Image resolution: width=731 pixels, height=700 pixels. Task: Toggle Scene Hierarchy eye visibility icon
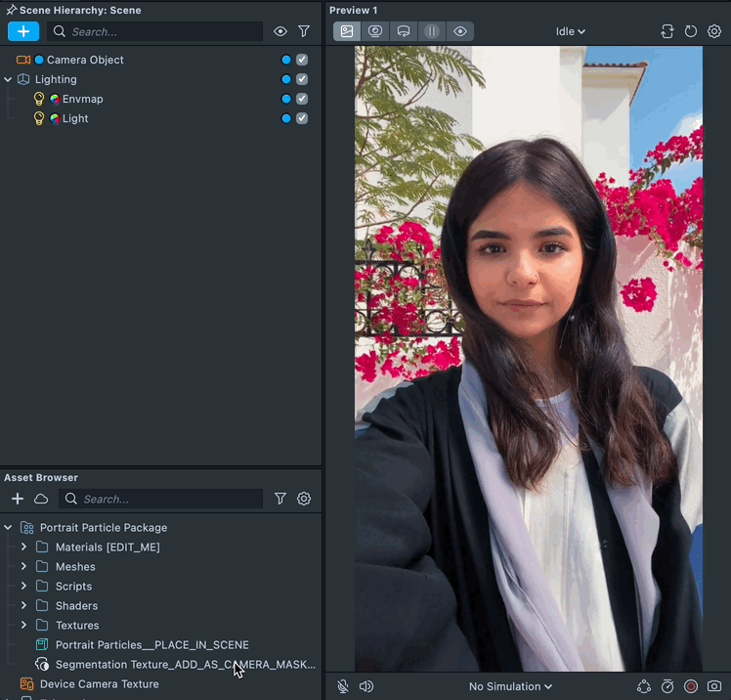point(280,31)
